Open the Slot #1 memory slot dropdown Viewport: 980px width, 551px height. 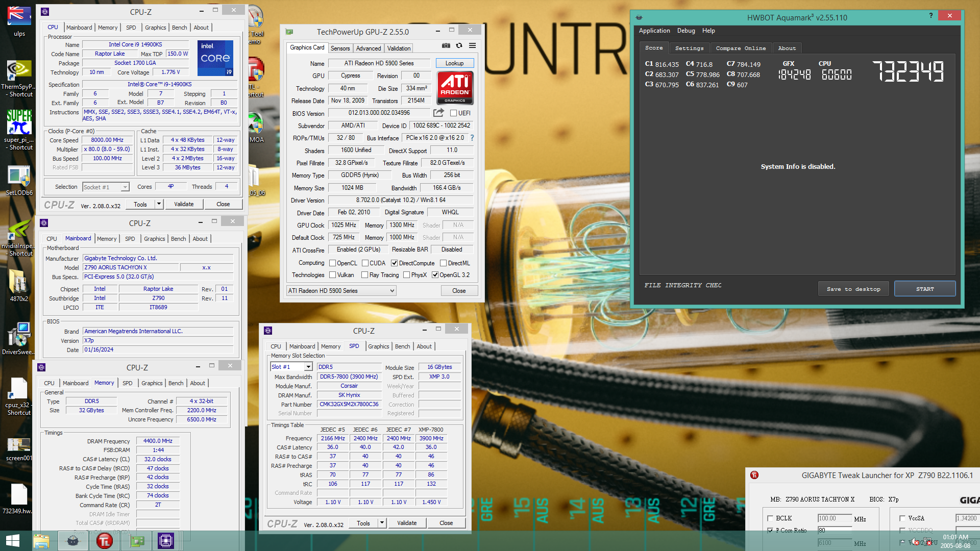291,367
